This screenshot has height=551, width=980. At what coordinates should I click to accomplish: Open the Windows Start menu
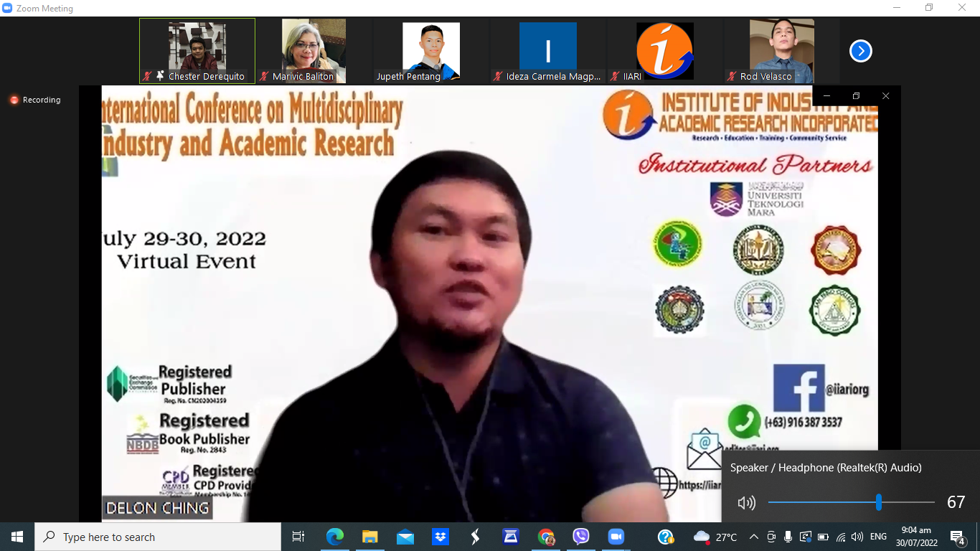pyautogui.click(x=17, y=537)
